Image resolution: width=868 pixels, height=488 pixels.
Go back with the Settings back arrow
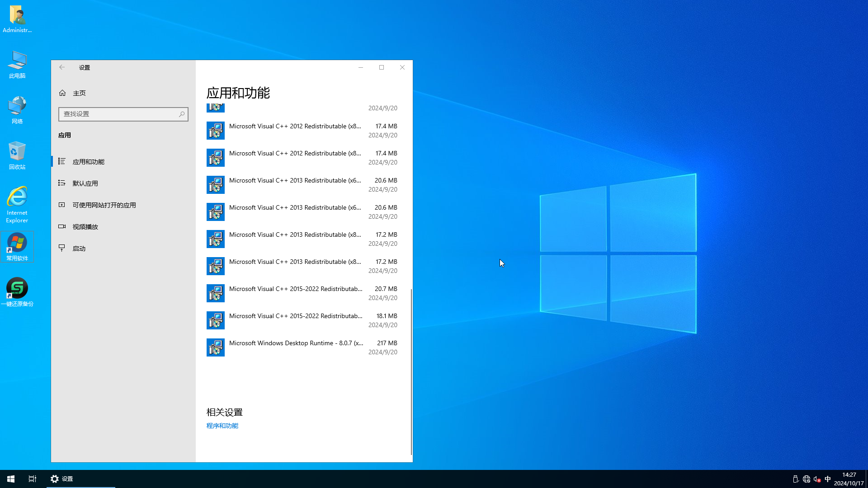tap(62, 67)
